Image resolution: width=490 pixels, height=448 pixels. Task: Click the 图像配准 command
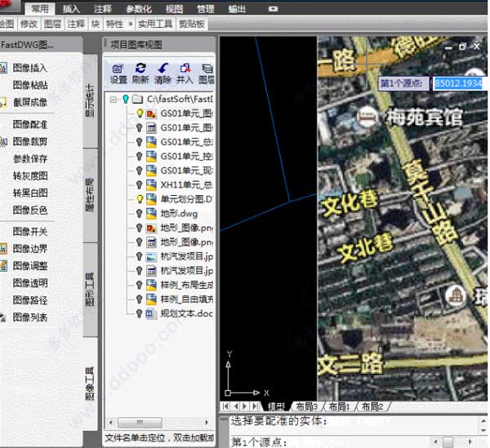(x=30, y=125)
